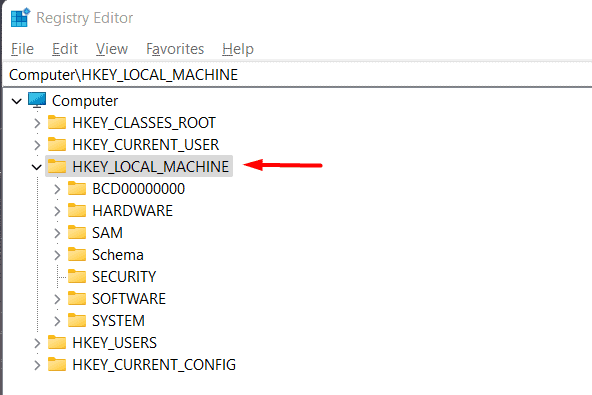592x395 pixels.
Task: Expand the HKEY_CLASSES_ROOT key
Action: (37, 123)
